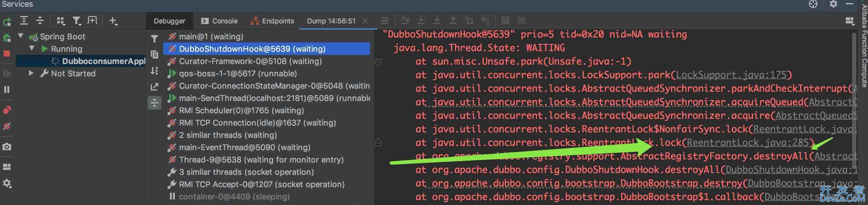Open the Add Service plus menu
This screenshot has height=205, width=868.
tap(113, 21)
